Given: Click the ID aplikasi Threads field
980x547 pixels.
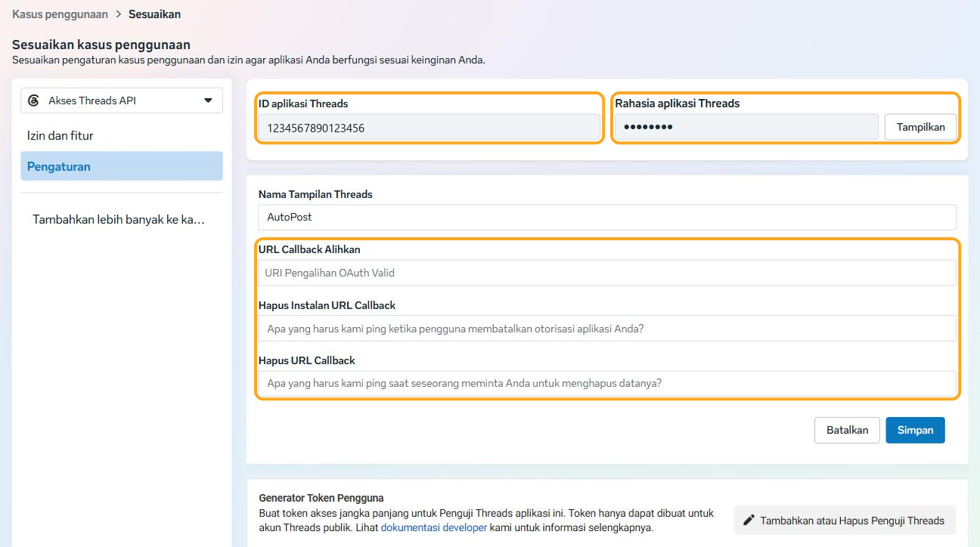Looking at the screenshot, I should pos(429,128).
